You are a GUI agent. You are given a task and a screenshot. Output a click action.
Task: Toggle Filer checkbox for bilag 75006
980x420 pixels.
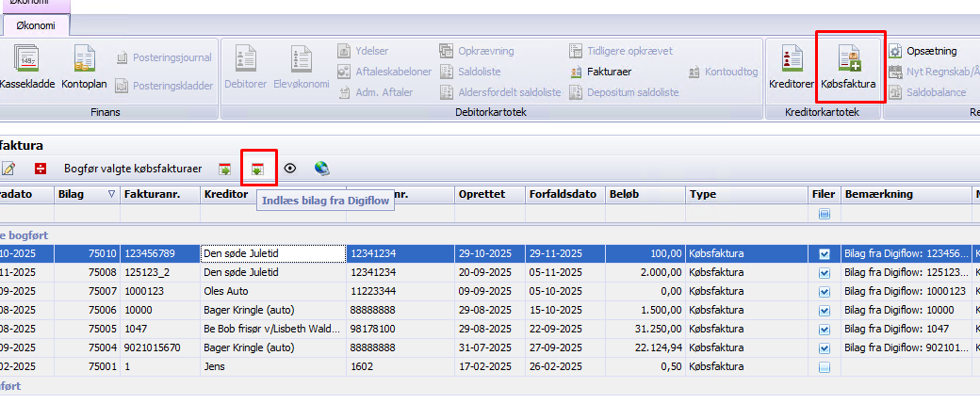825,311
